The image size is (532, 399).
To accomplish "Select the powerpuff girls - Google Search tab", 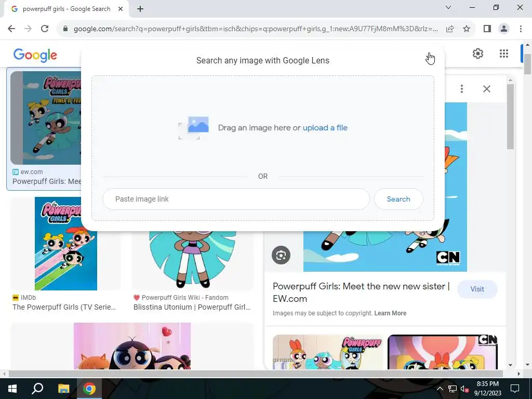I will tap(66, 9).
